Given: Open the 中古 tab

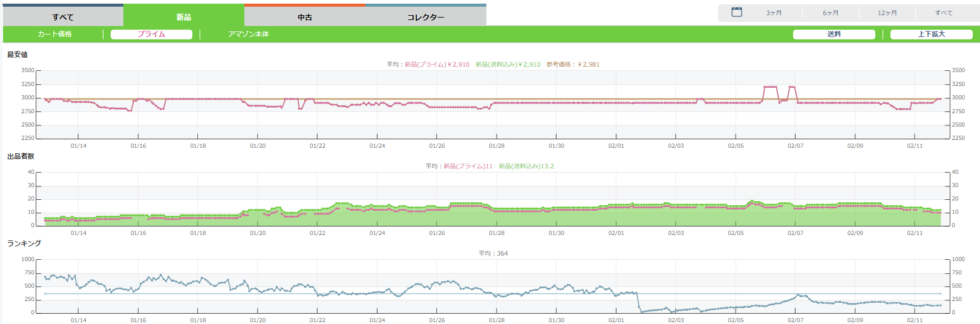Looking at the screenshot, I should [x=305, y=17].
